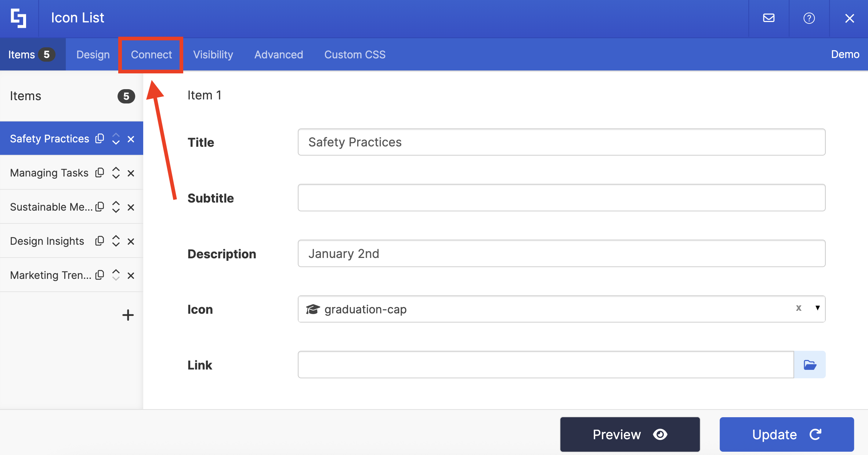Open the help question mark icon

coord(809,18)
